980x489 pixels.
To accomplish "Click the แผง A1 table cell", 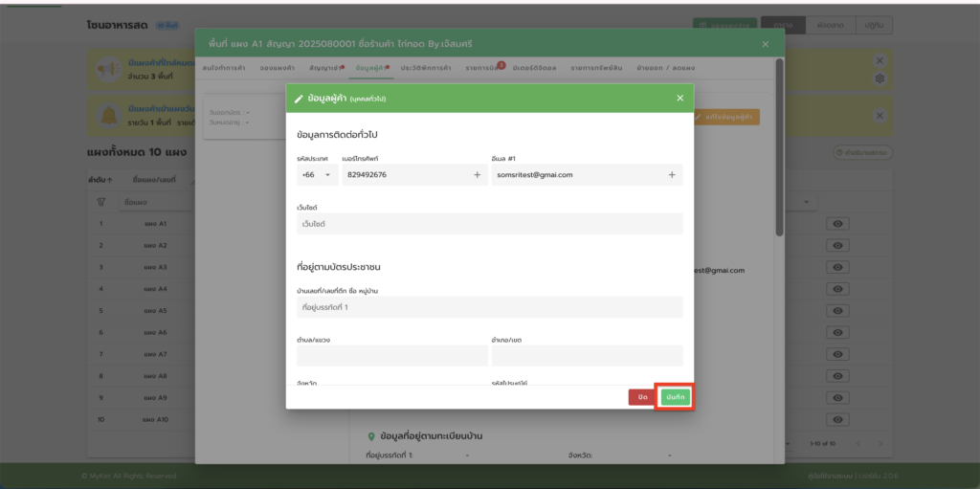I will (x=155, y=224).
